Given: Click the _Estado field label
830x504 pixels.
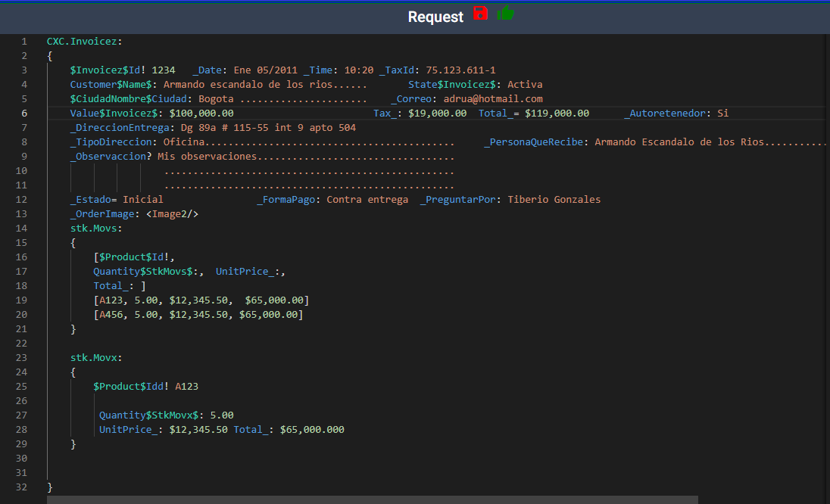Looking at the screenshot, I should [91, 199].
